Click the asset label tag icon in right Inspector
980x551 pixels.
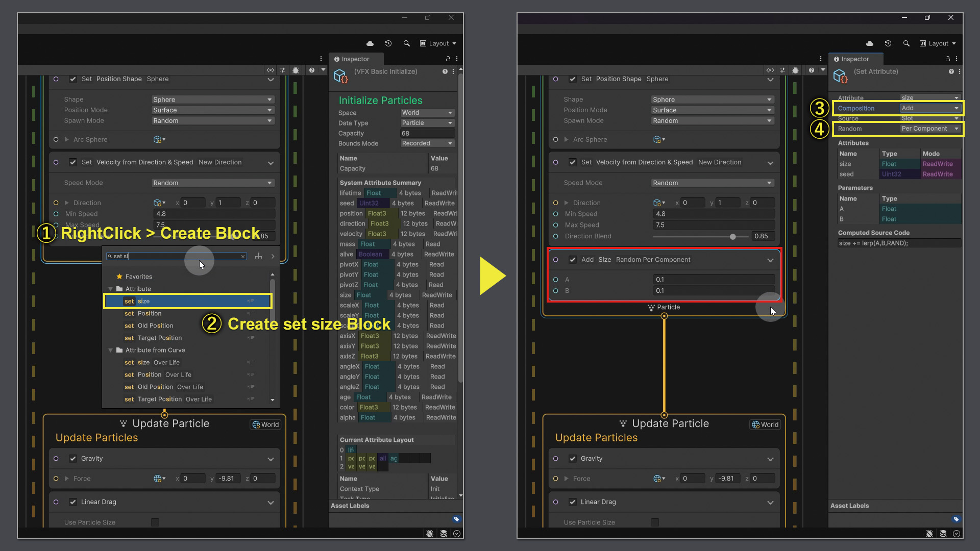956,519
